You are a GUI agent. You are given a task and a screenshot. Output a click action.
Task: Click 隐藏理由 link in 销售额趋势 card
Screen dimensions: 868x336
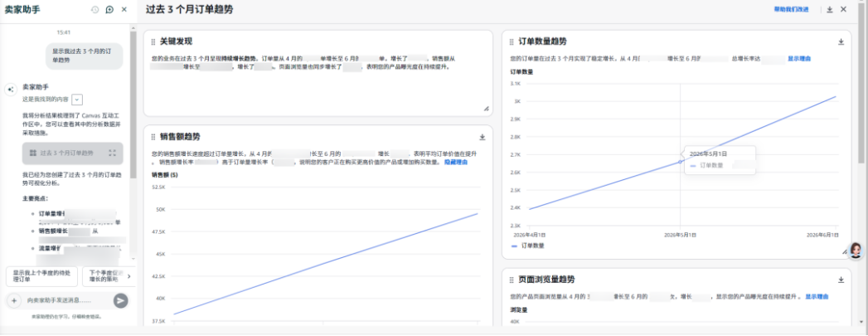click(456, 162)
